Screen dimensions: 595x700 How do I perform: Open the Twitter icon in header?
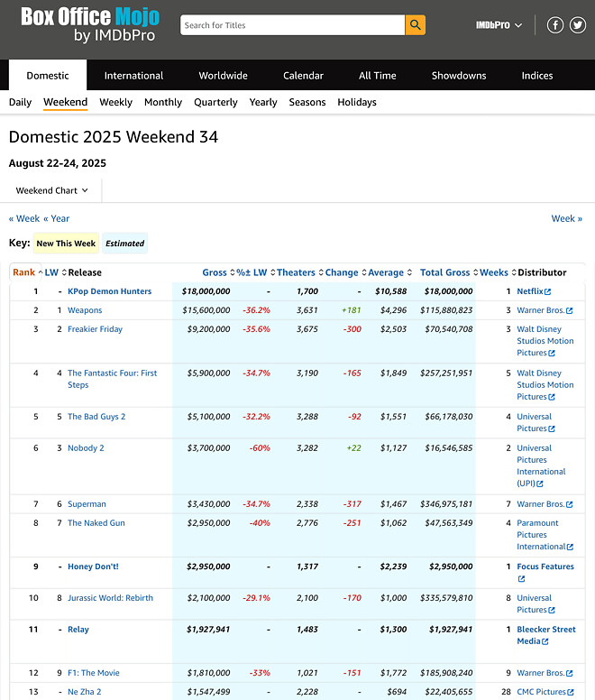click(x=578, y=25)
